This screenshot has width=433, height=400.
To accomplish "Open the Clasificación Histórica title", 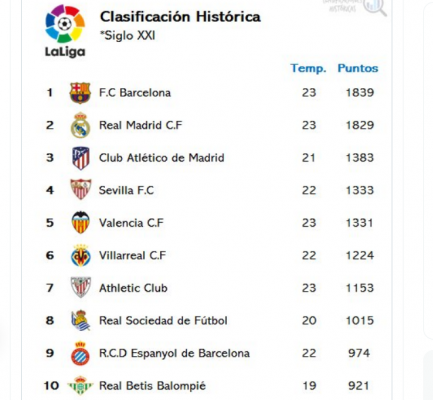I will coord(180,17).
